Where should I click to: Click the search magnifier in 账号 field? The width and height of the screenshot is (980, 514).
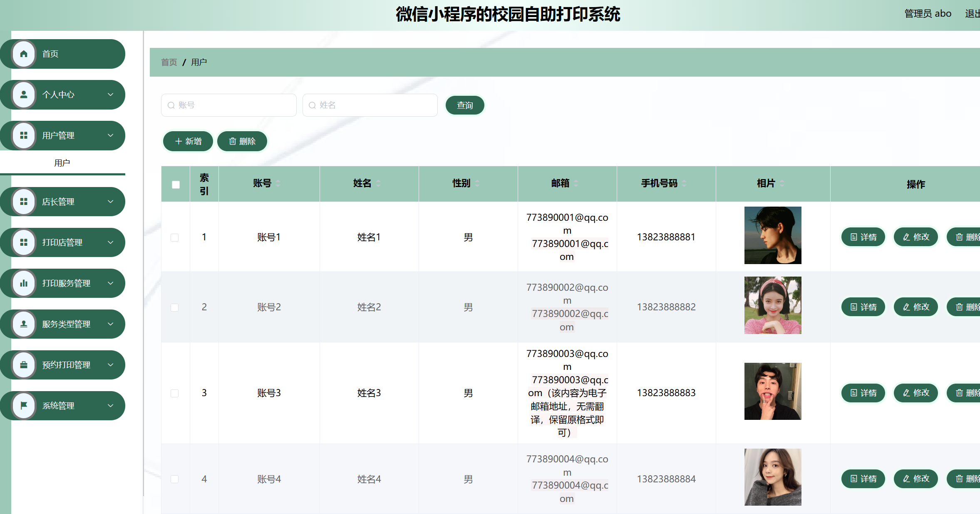pos(171,105)
